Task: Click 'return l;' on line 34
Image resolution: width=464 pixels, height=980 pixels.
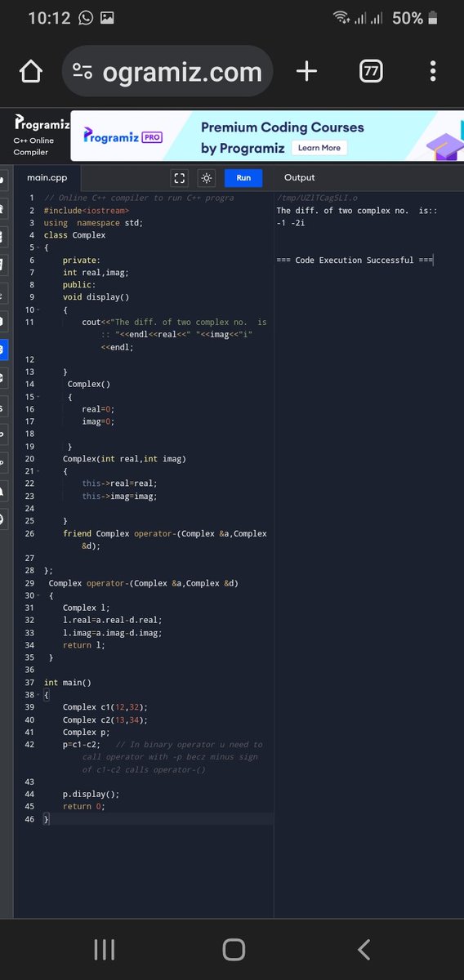Action: tap(84, 645)
